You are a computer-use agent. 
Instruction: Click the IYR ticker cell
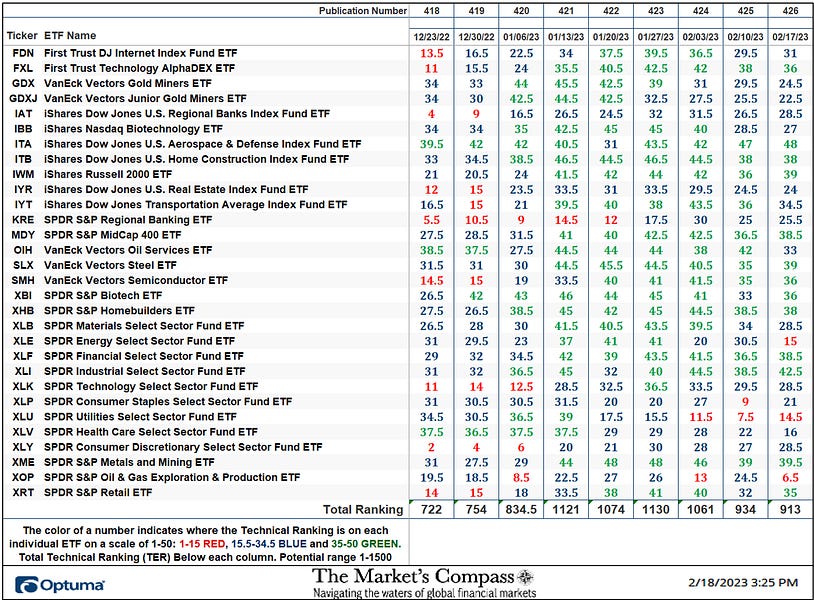pyautogui.click(x=23, y=189)
